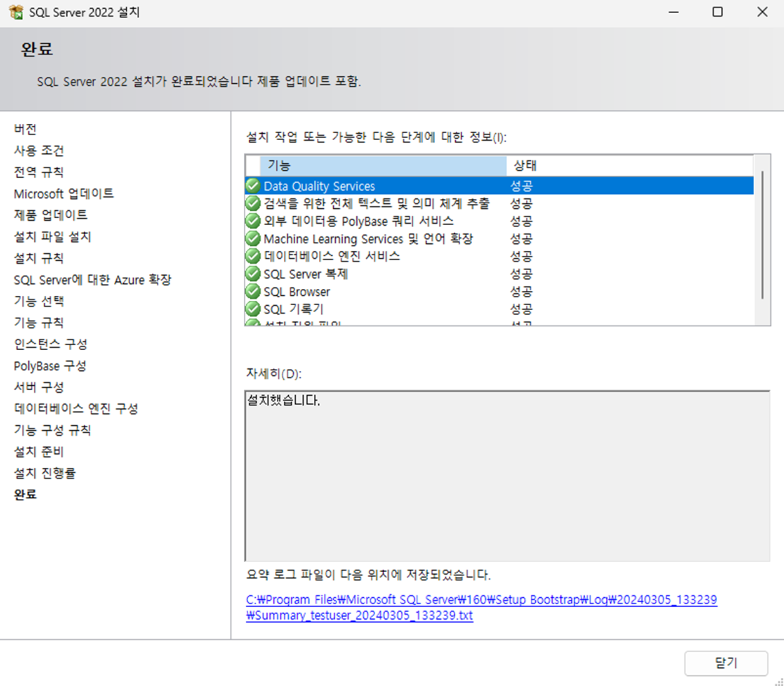
Task: Click the 상태 column header
Action: 630,166
